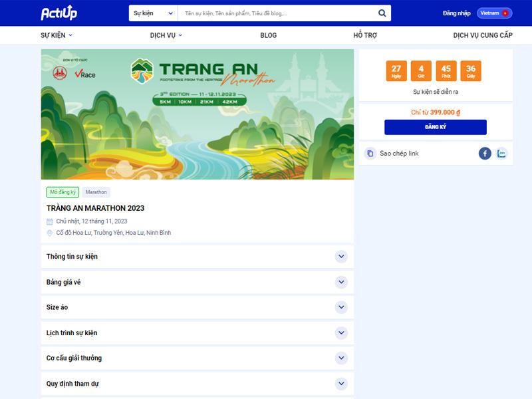Screen dimensions: 532x399
Task: Click the location pin icon
Action: point(50,233)
